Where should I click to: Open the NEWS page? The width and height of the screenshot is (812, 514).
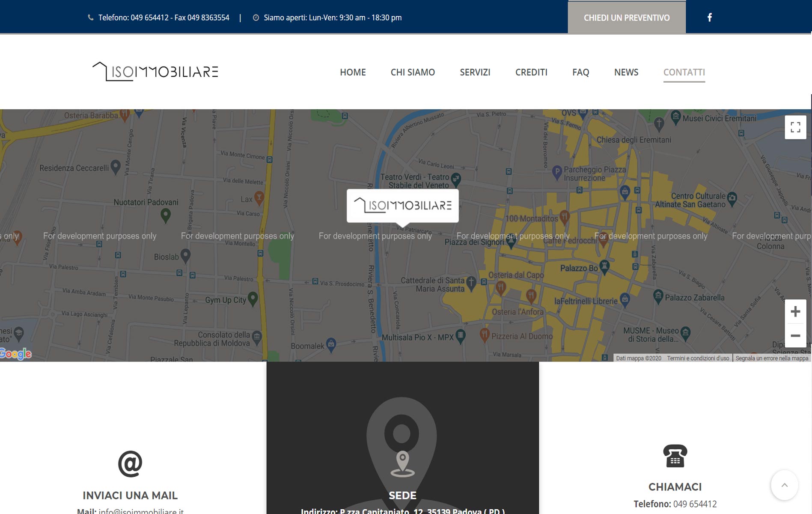[626, 72]
